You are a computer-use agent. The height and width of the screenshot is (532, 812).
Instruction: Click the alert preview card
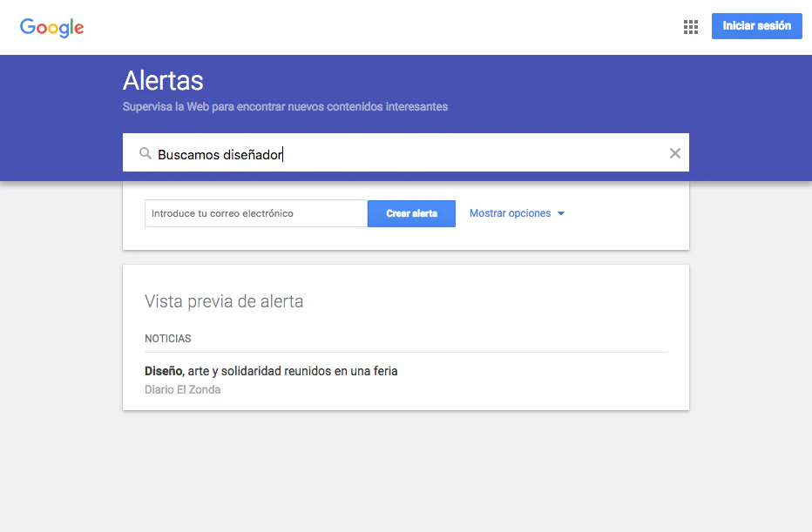pos(406,337)
